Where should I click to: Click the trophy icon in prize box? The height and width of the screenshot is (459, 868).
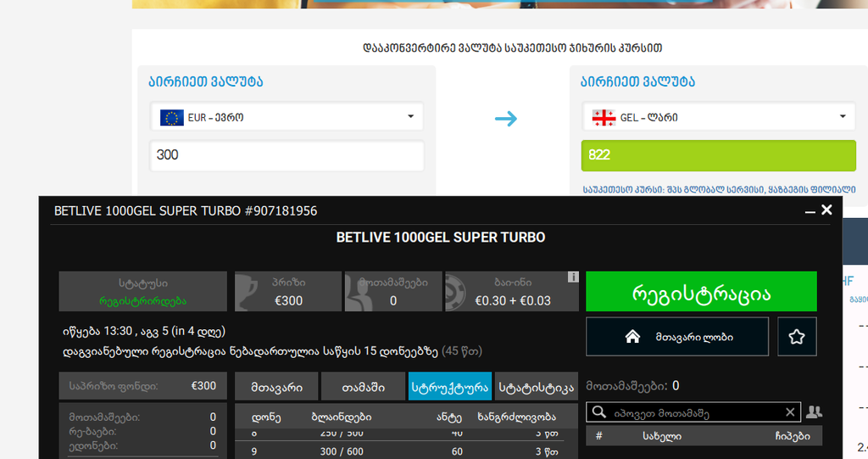tap(247, 292)
